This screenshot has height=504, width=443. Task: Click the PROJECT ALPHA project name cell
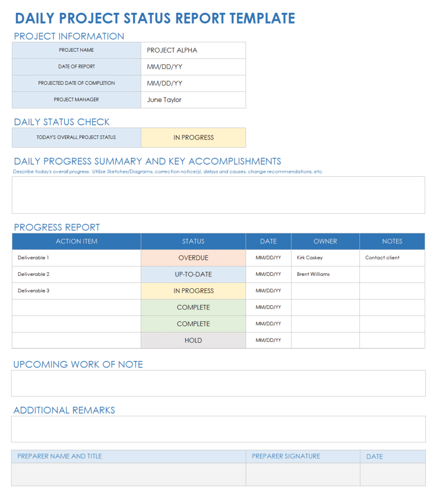click(193, 50)
